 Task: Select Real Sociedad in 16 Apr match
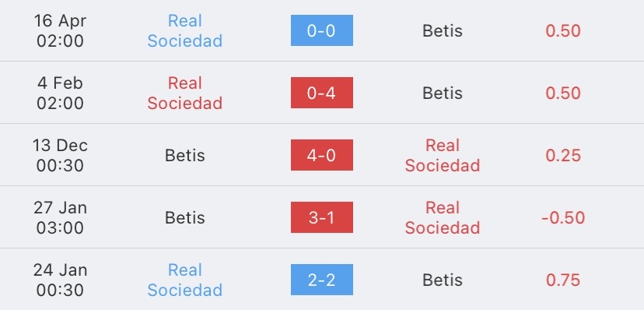185,31
